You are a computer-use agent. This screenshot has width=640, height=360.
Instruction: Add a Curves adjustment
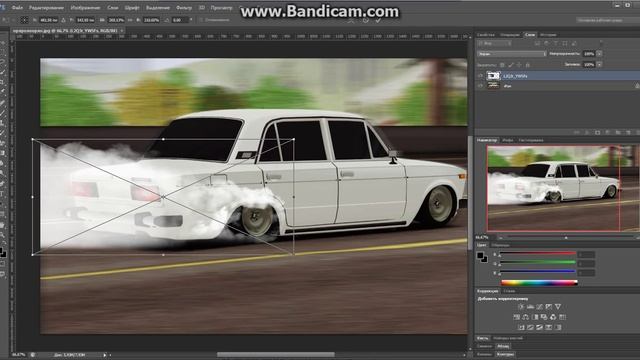coord(539,307)
